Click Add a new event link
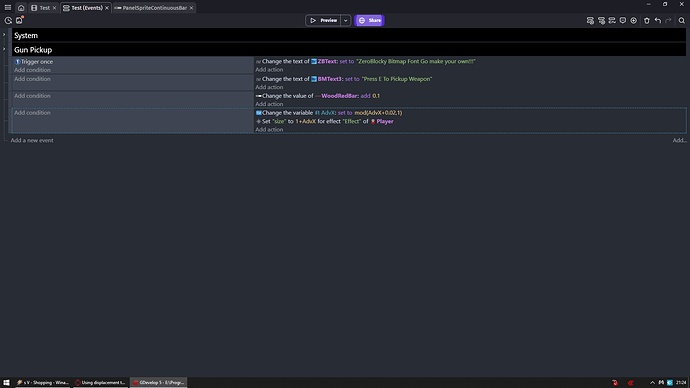 (32, 140)
